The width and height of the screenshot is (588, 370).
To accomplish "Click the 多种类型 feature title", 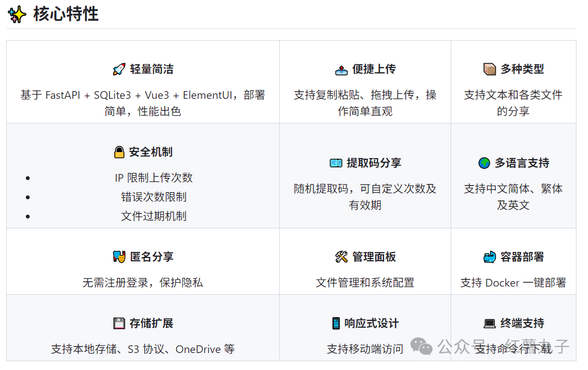I will coord(522,69).
